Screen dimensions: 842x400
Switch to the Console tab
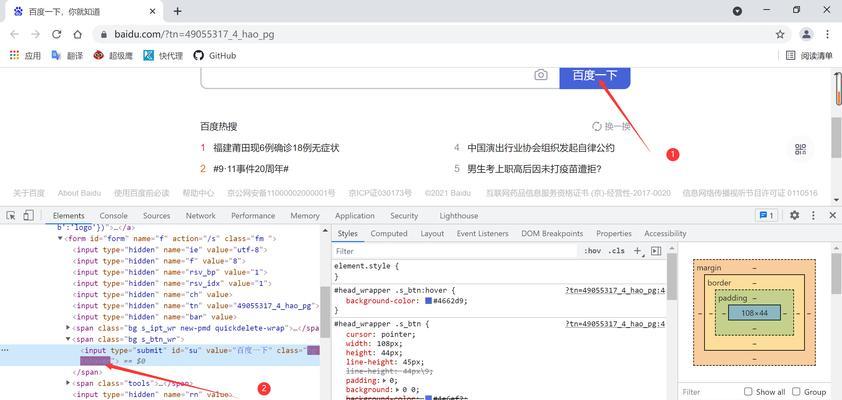(113, 215)
